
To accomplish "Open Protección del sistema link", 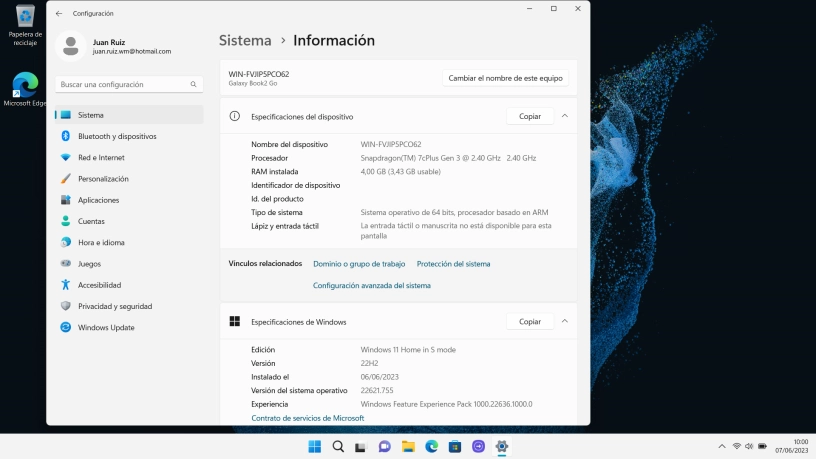I will (x=453, y=264).
